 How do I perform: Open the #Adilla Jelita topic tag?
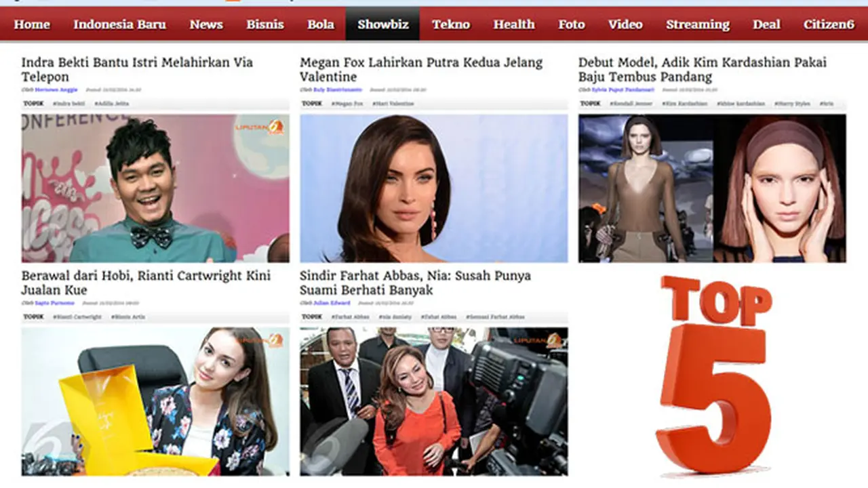[x=111, y=104]
